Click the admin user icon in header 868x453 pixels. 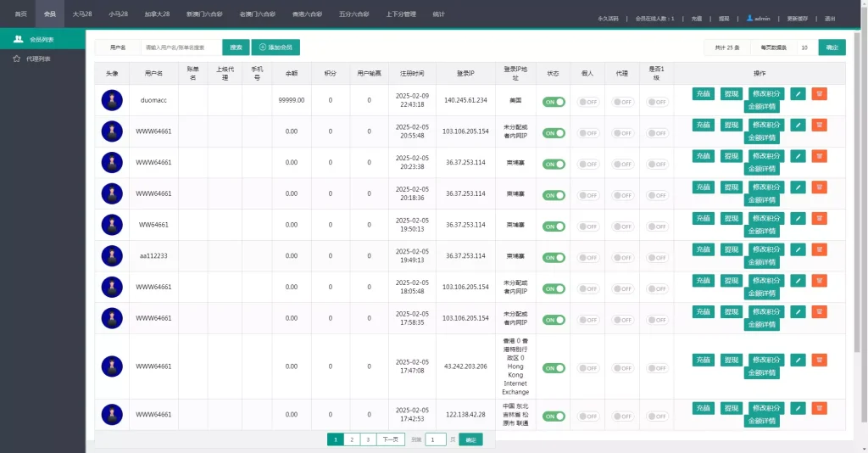click(749, 17)
